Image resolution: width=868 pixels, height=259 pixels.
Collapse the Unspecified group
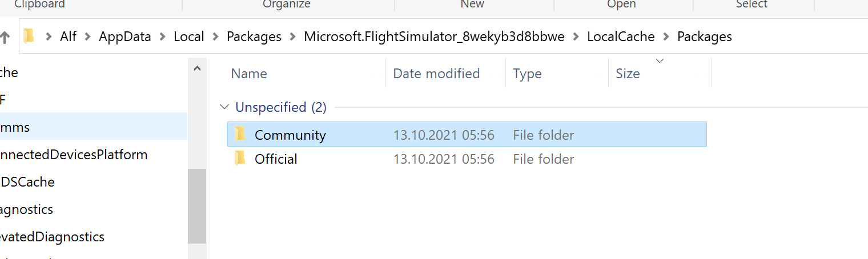tap(225, 107)
